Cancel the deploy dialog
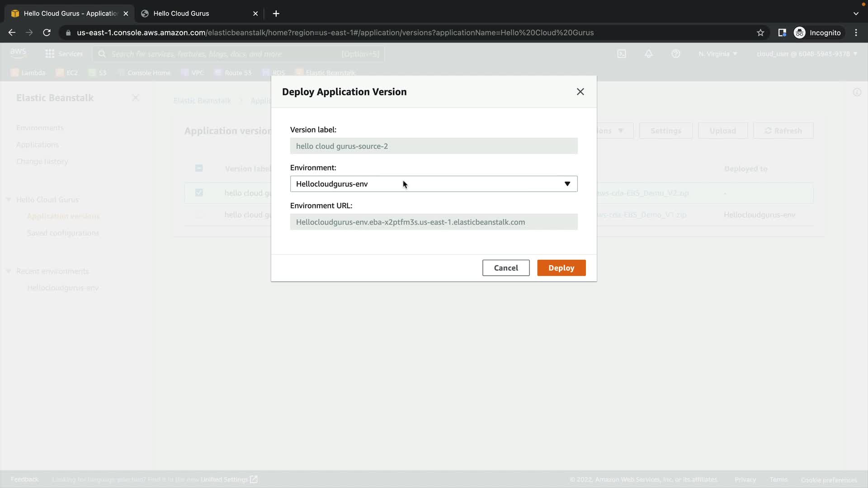 click(505, 268)
